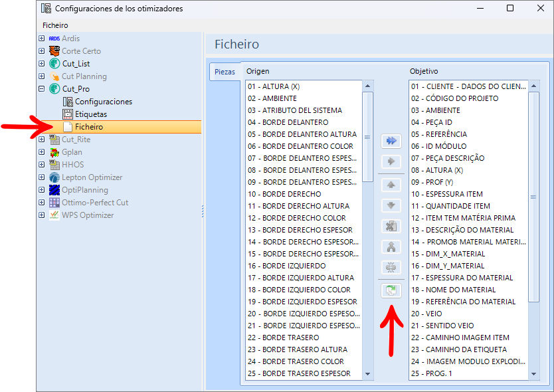Expand the Lepton Optimizer tree node
Image resolution: width=554 pixels, height=392 pixels.
[x=42, y=177]
